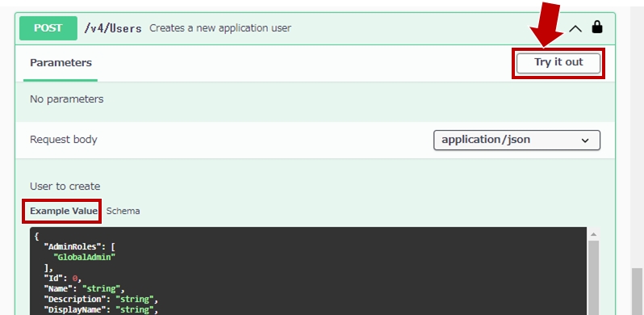Click the Try it out button
The image size is (644, 315).
[x=558, y=63]
